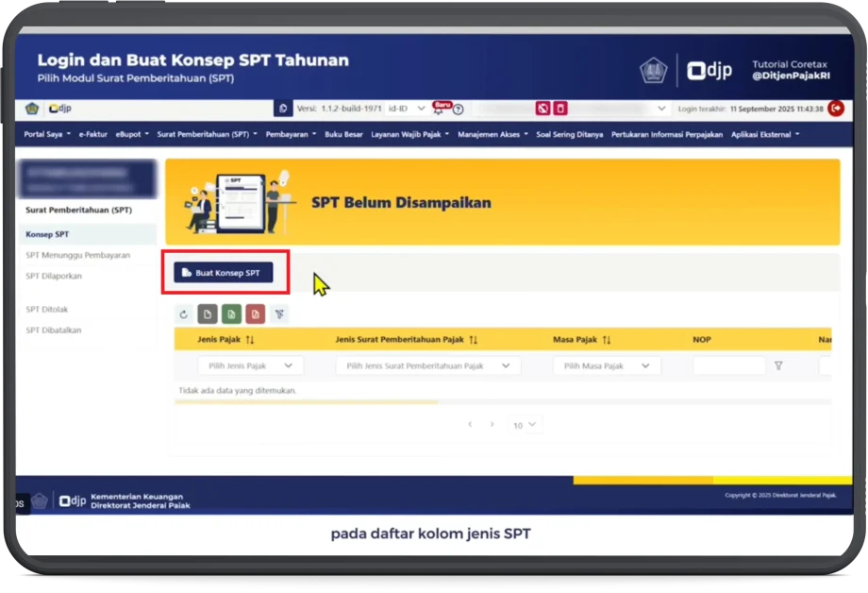Toggle sort on Masa Pajak column
Image resolution: width=868 pixels, height=593 pixels.
[607, 339]
